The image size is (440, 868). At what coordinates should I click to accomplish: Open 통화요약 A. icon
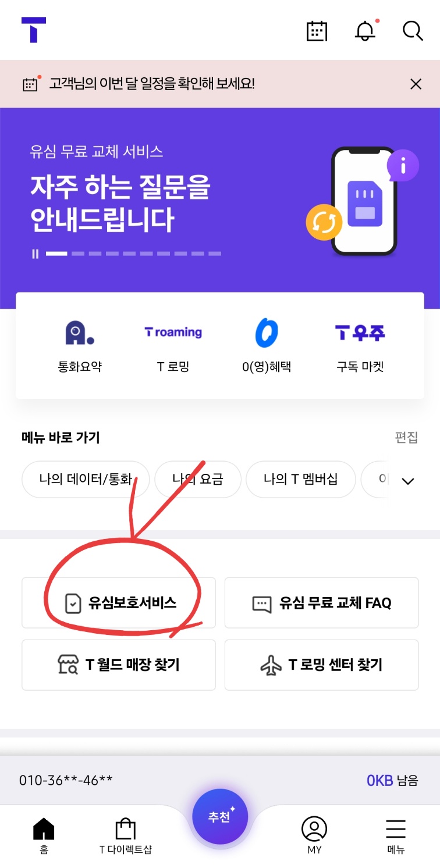80,333
